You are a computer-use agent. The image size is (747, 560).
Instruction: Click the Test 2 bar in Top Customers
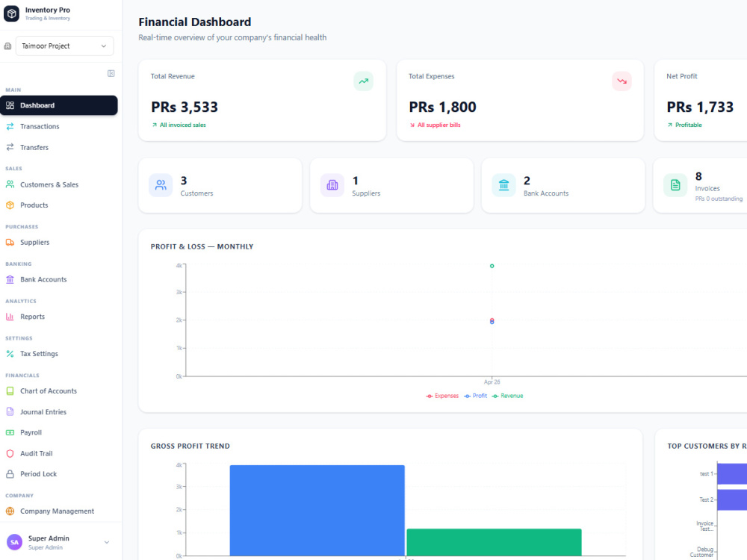[732, 500]
